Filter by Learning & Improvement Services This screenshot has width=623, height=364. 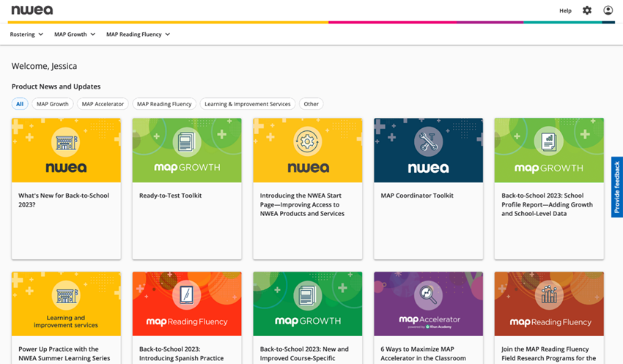coord(248,104)
